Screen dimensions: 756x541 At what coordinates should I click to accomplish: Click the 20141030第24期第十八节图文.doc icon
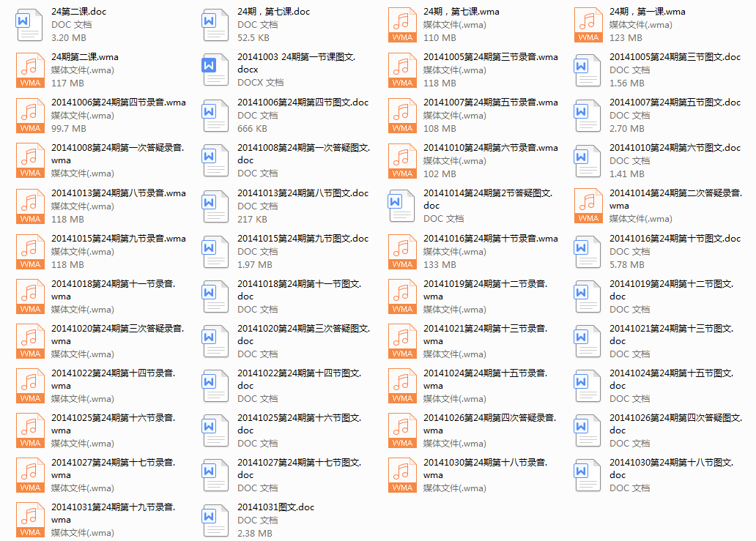[588, 475]
